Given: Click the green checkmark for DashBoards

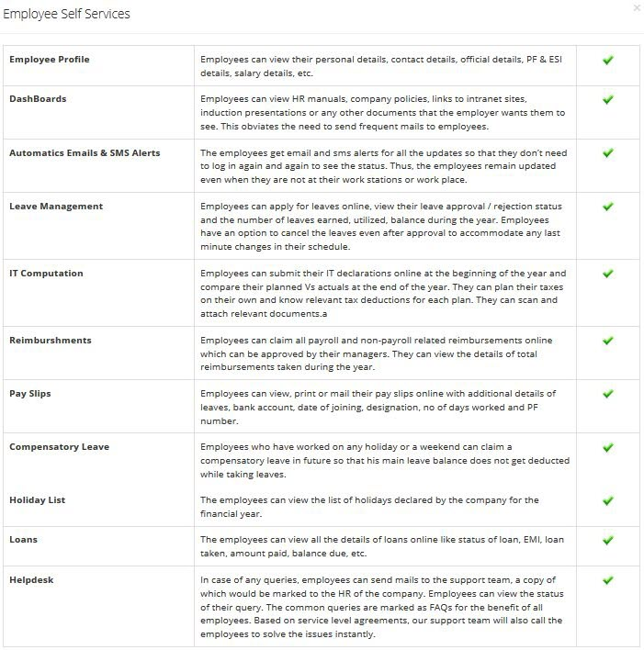Looking at the screenshot, I should coord(608,99).
